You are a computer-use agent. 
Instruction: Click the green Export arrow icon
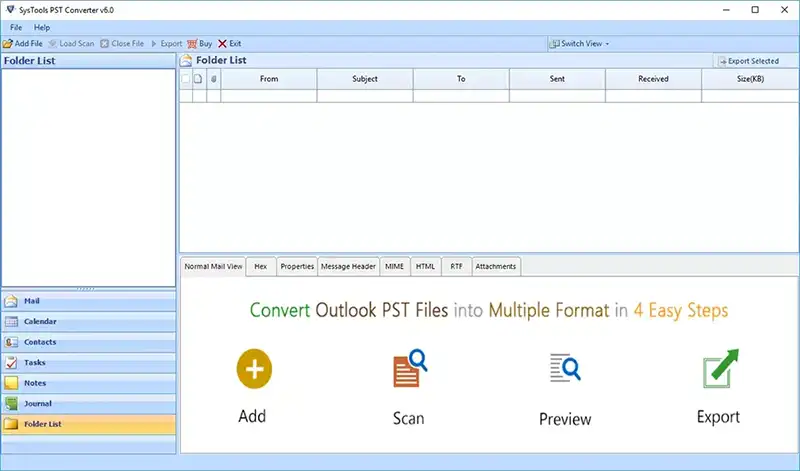[721, 368]
